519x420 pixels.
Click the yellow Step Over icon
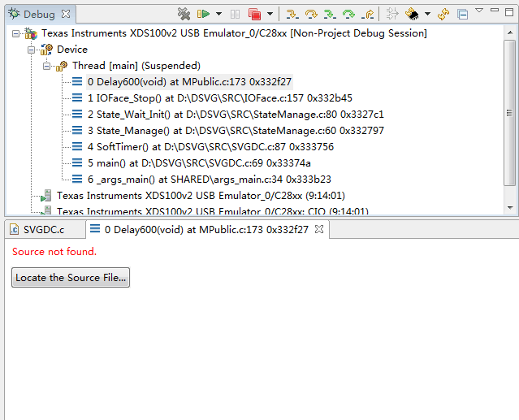(x=311, y=15)
